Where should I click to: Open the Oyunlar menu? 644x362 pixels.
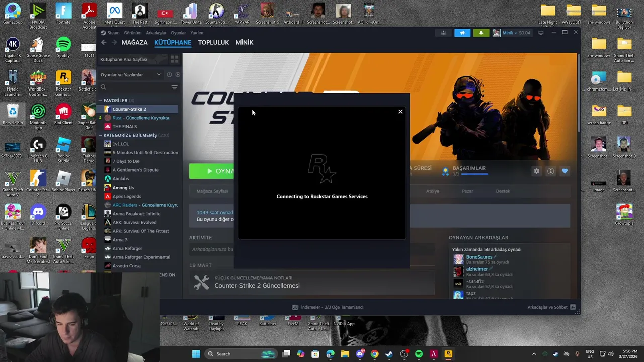(178, 33)
